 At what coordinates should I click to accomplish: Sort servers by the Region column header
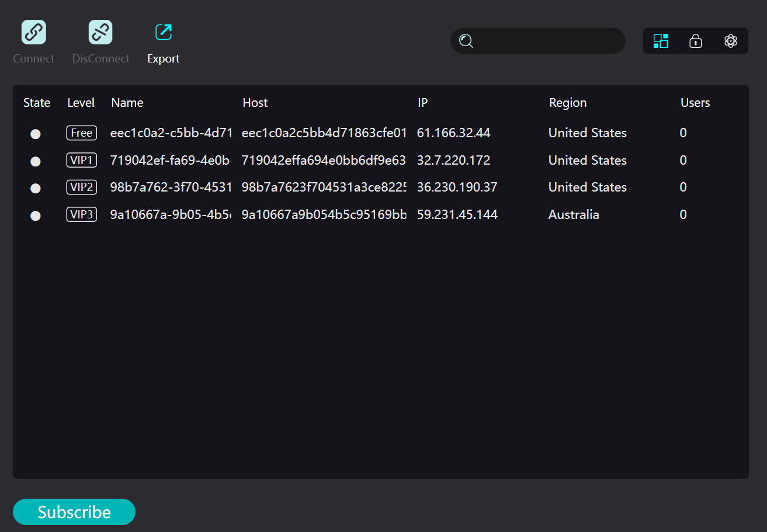coord(567,102)
